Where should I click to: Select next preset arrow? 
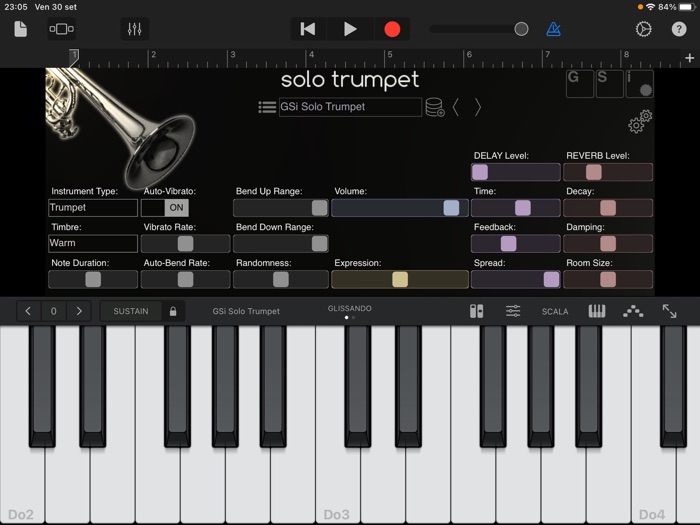(x=477, y=107)
